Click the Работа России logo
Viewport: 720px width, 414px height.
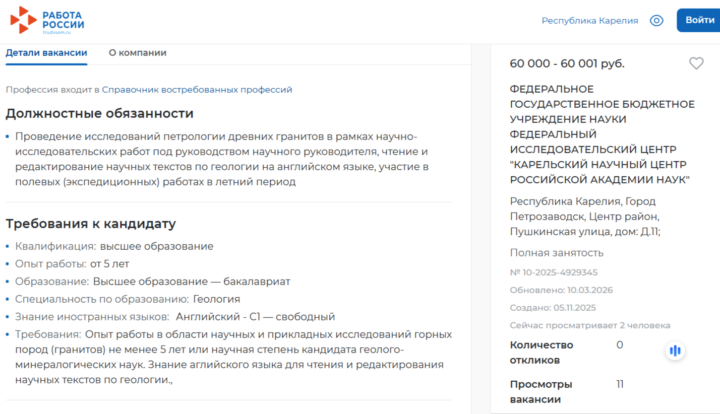pos(48,20)
